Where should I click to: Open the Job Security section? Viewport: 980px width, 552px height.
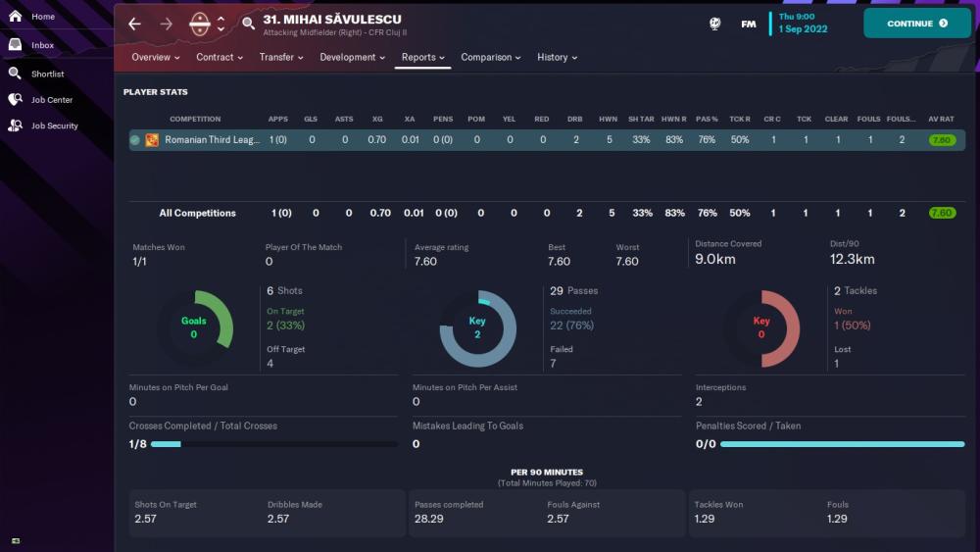click(x=54, y=125)
